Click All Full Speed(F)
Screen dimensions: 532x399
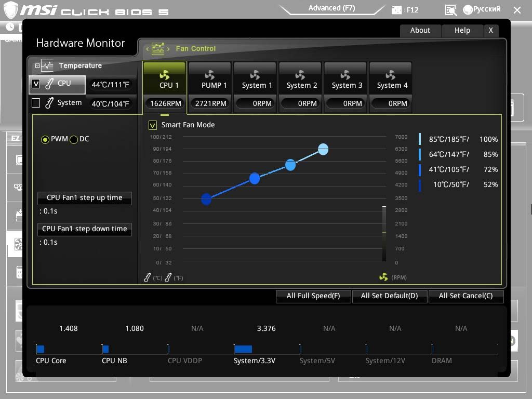pos(313,296)
